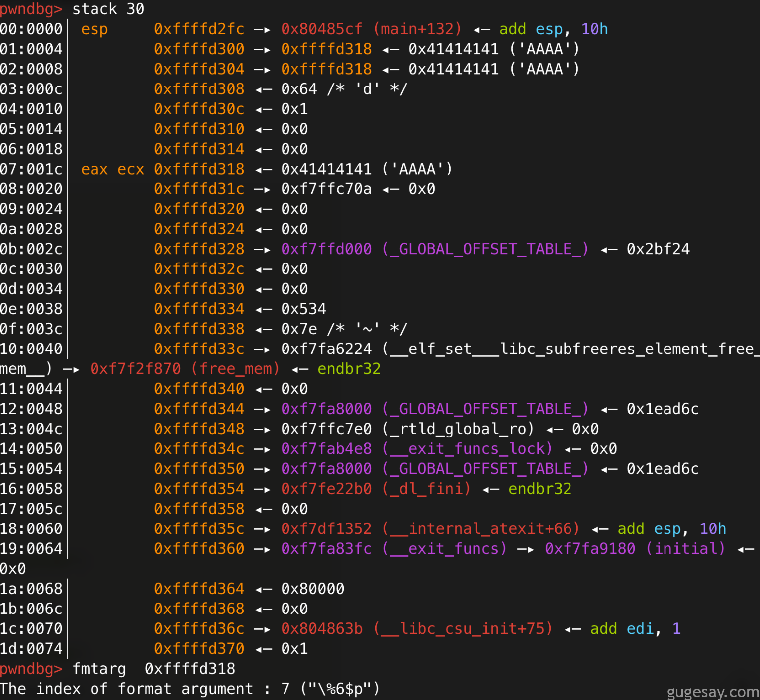
Task: Click stack address 0xffffd318 on row 07
Action: (199, 169)
